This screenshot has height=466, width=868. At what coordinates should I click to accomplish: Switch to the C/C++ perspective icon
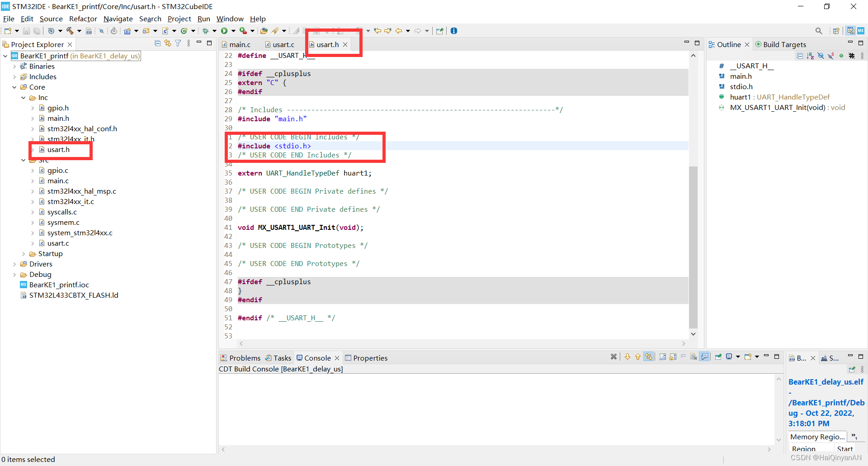(x=851, y=31)
